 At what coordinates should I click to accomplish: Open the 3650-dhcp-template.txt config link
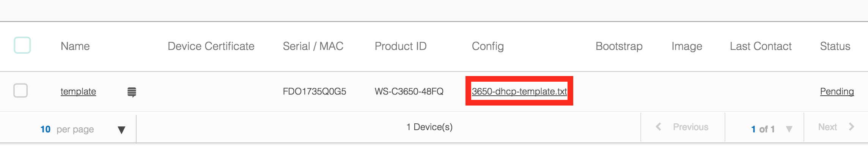519,92
